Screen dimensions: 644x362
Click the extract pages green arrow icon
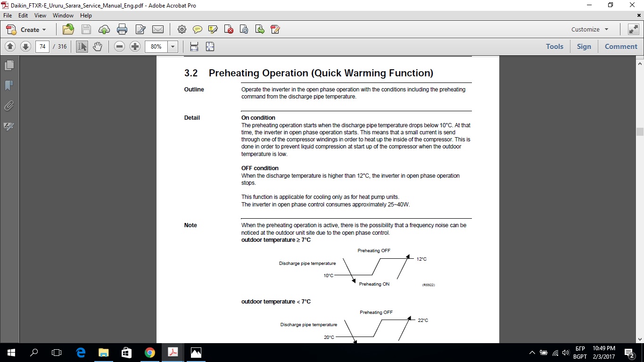(260, 29)
